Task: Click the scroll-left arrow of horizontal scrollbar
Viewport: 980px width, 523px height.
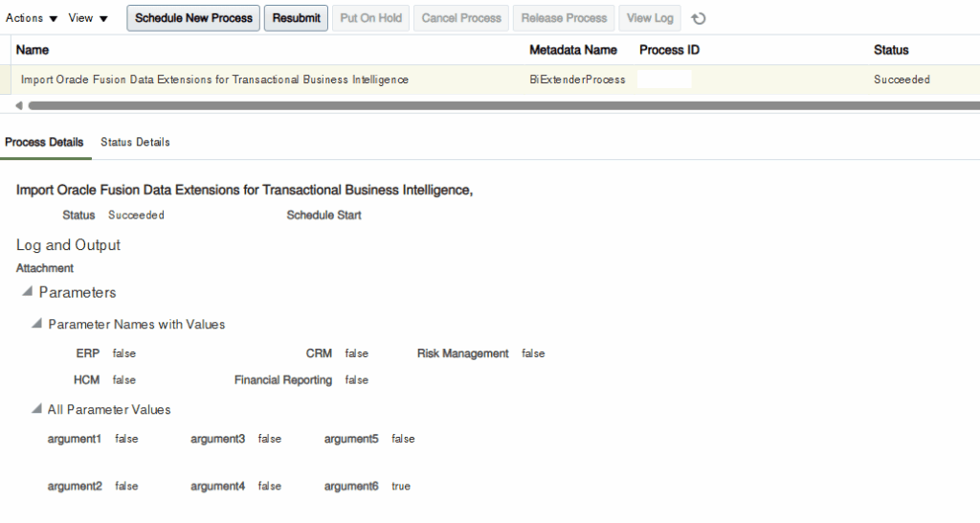Action: click(x=19, y=105)
